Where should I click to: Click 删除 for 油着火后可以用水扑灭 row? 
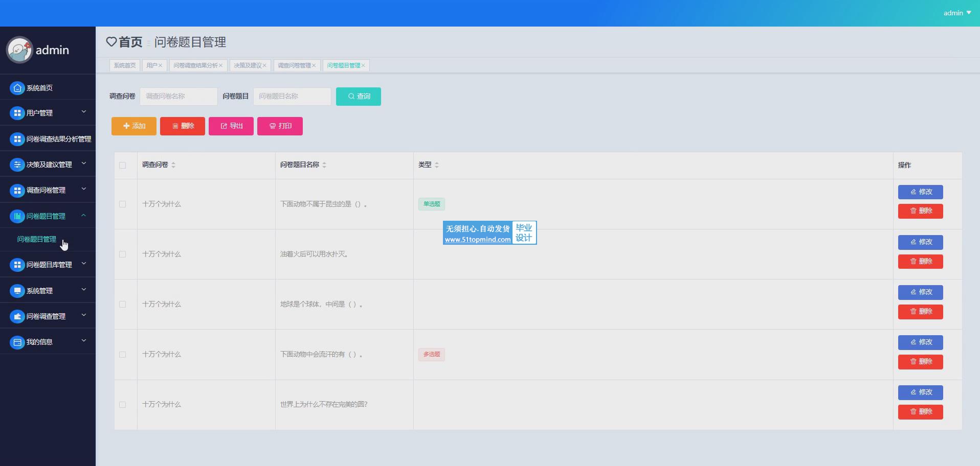920,262
